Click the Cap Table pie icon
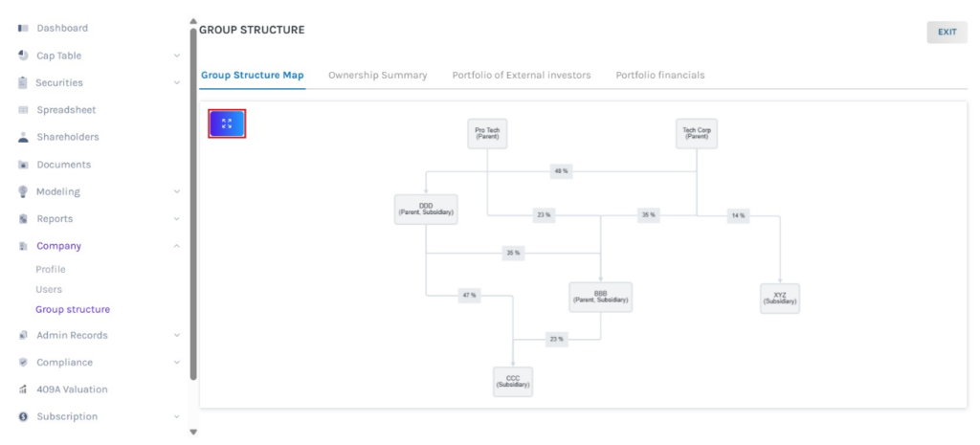 [x=23, y=56]
